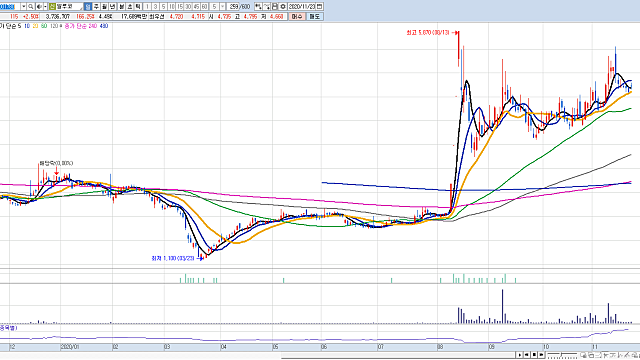Click the save chart floppy icon

tap(275, 7)
